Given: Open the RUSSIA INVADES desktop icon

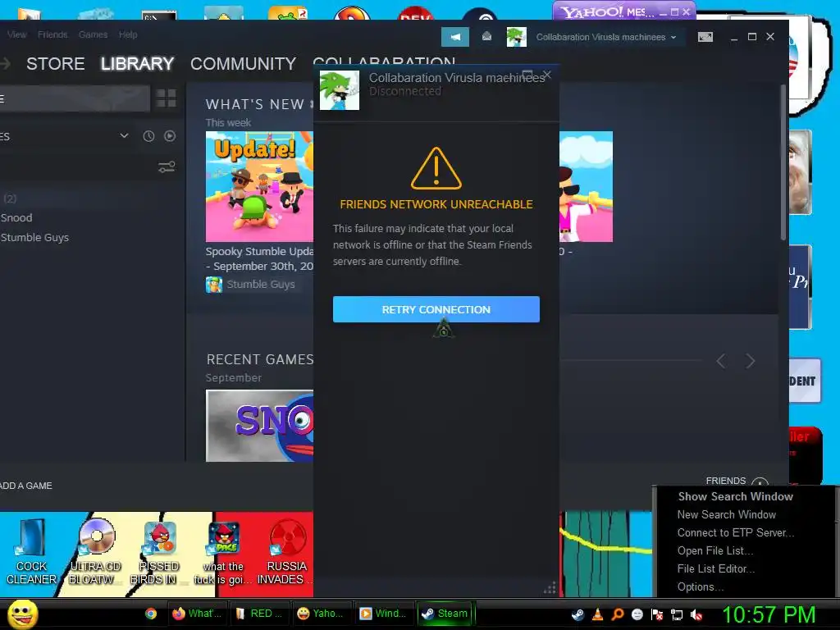Looking at the screenshot, I should (x=286, y=551).
